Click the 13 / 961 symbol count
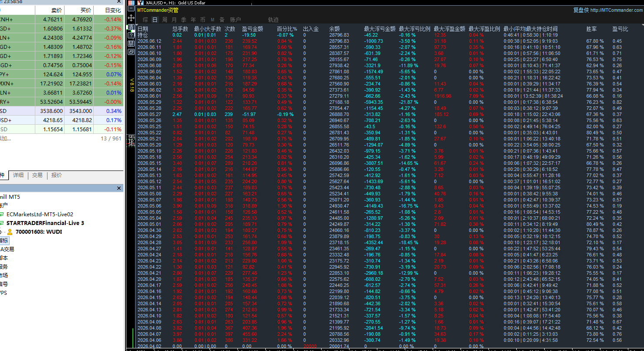 click(111, 138)
